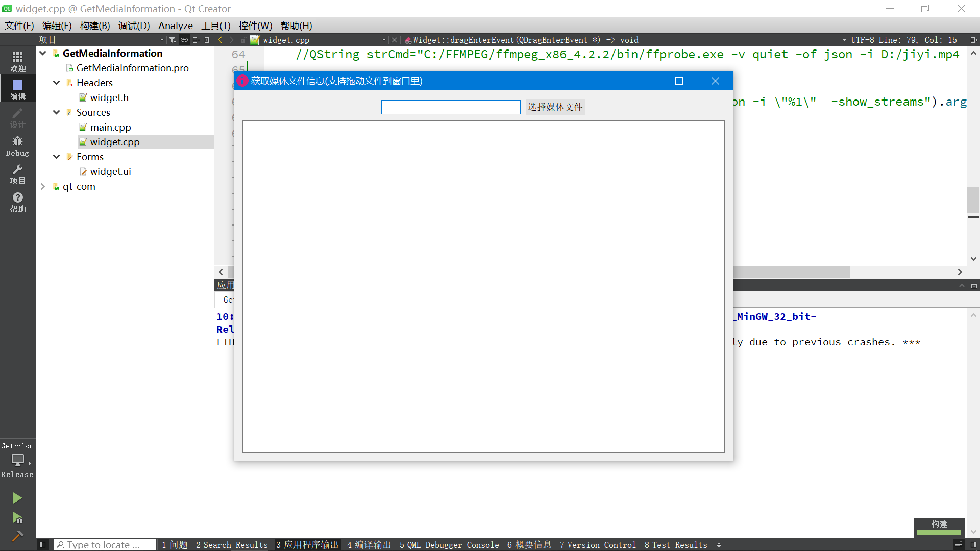980x551 pixels.
Task: Open the 构建(B) menu
Action: click(x=95, y=26)
